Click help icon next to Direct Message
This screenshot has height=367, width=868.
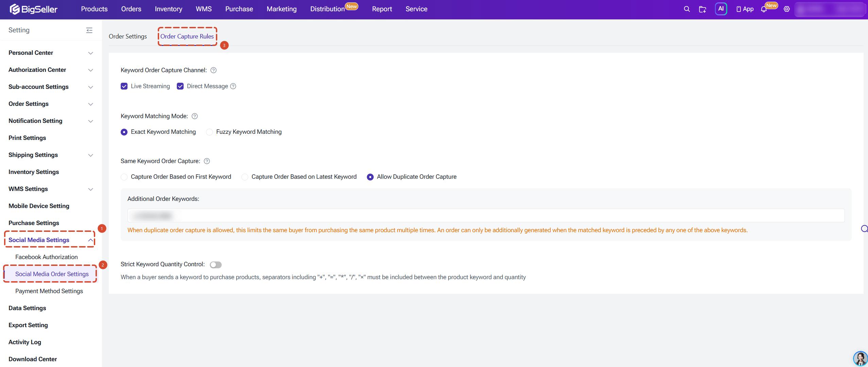pyautogui.click(x=233, y=86)
